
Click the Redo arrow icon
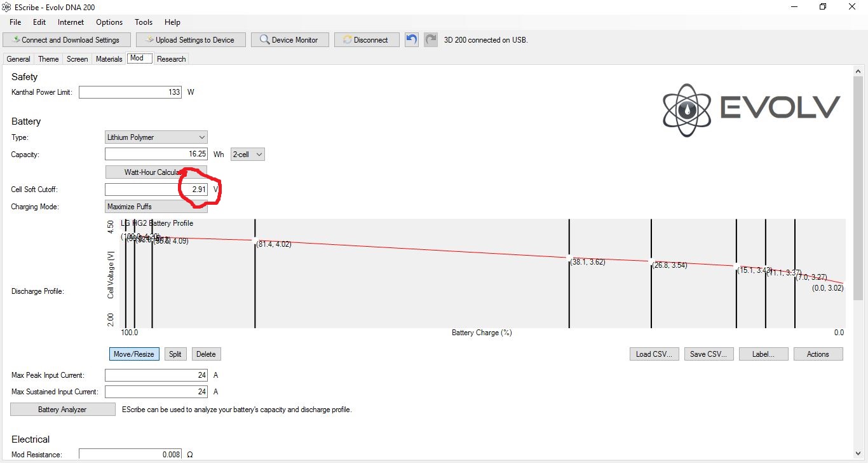(x=431, y=39)
